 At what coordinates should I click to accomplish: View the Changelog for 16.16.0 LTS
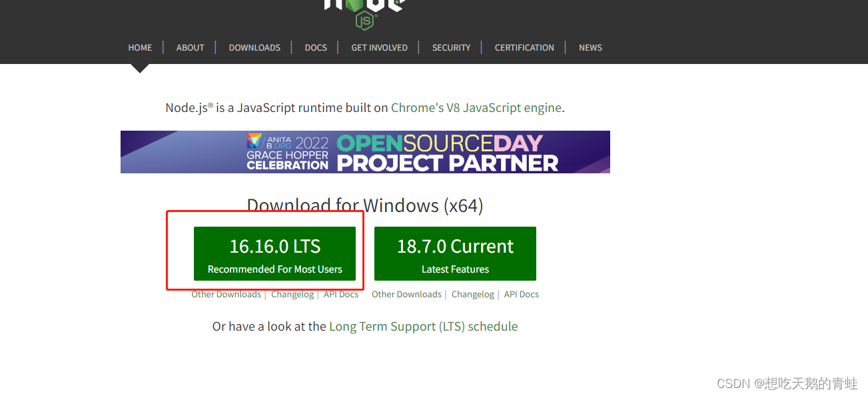click(292, 294)
